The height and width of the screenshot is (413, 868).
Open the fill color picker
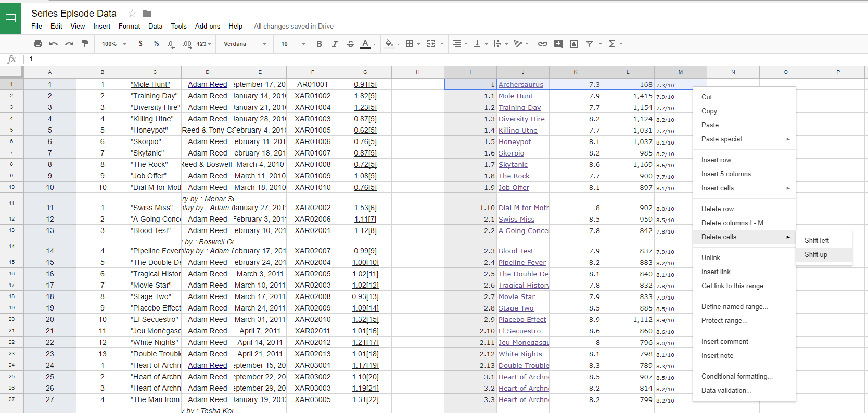pyautogui.click(x=391, y=44)
